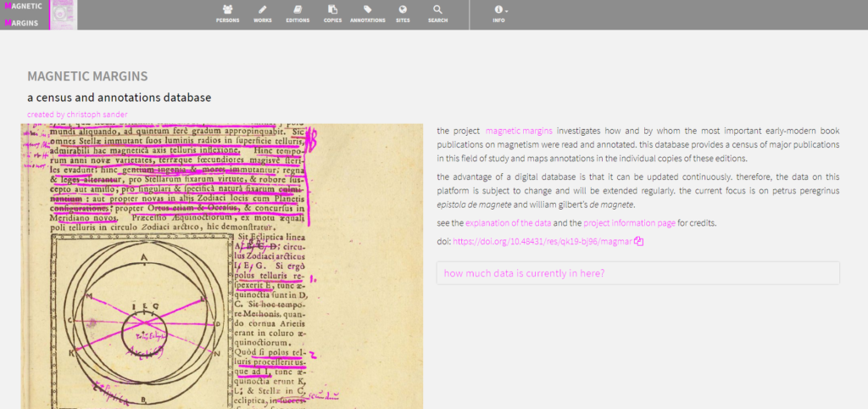This screenshot has width=868, height=409.
Task: Select the 'MAGNETIC MARGINS' heading text
Action: (87, 76)
